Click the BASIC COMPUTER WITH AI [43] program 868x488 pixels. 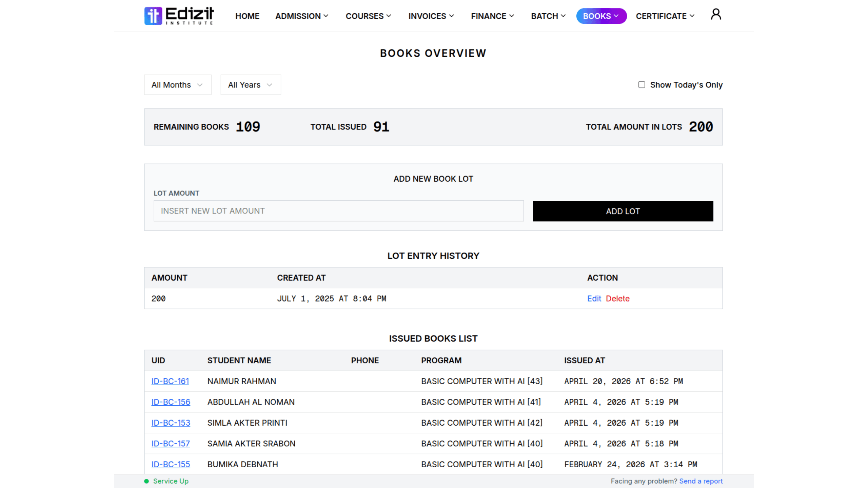click(482, 381)
